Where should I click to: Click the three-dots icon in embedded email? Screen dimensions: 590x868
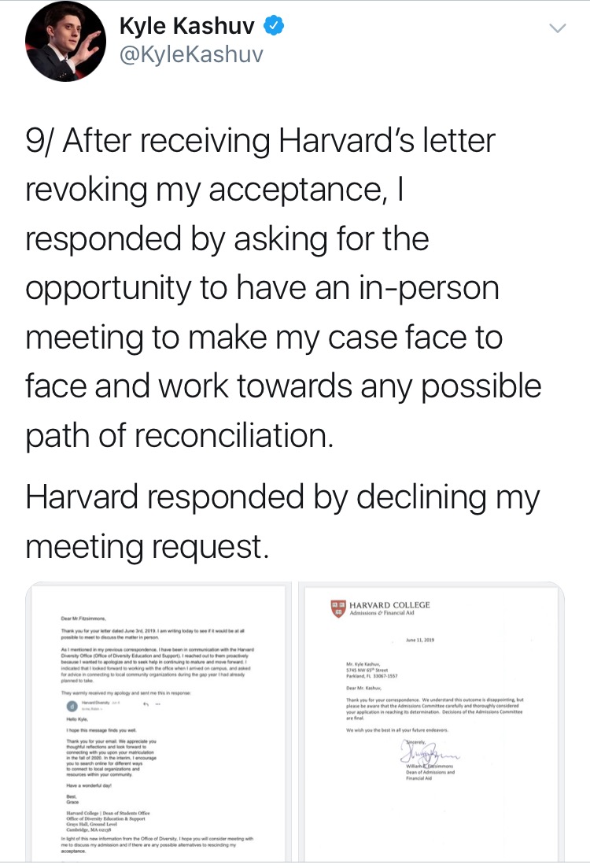158,704
